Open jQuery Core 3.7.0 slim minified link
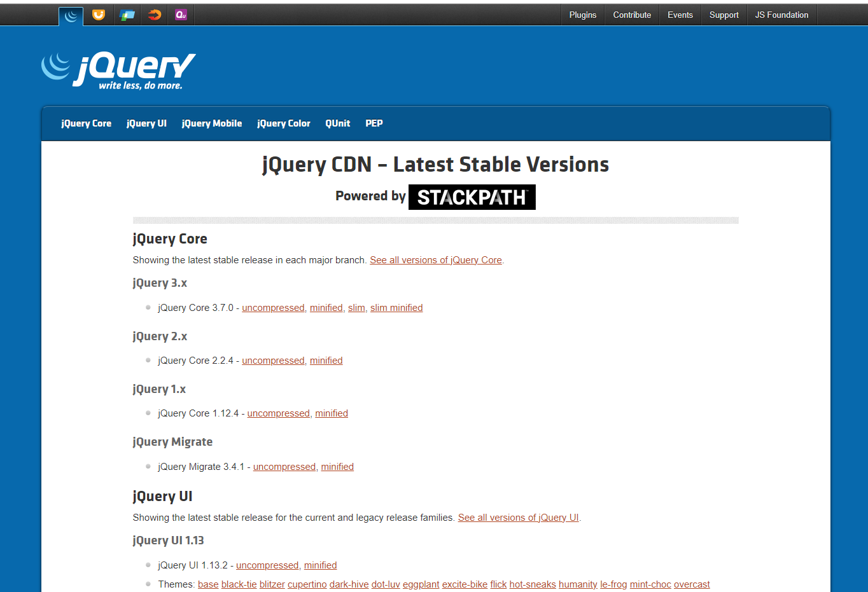This screenshot has width=868, height=592. click(396, 308)
